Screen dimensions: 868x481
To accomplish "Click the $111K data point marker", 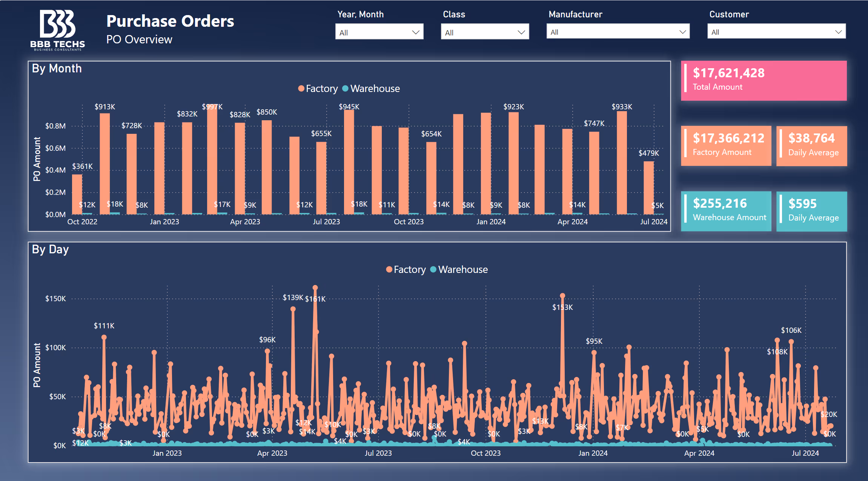I will 104,337.
